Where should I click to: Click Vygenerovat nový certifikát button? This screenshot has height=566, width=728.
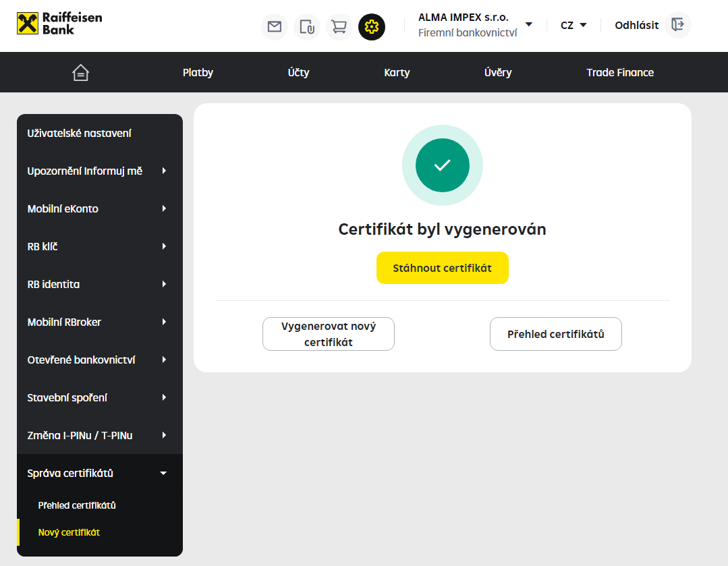pos(329,334)
